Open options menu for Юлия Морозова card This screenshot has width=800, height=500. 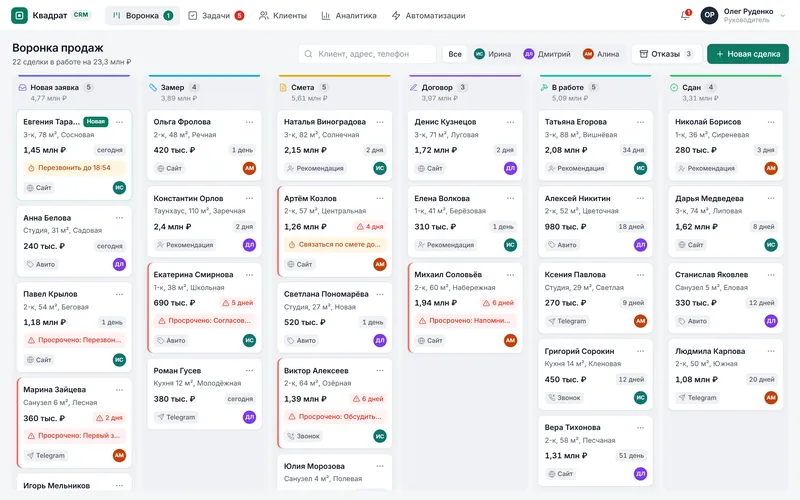tap(380, 466)
